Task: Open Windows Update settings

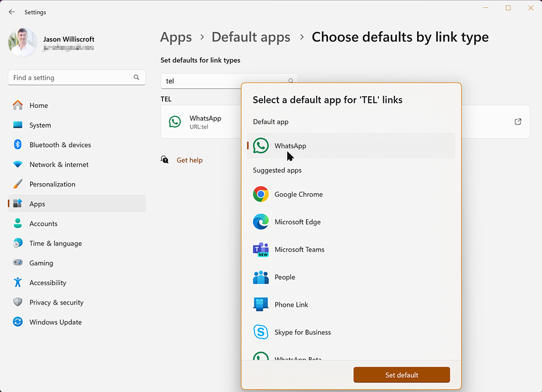Action: (77, 322)
